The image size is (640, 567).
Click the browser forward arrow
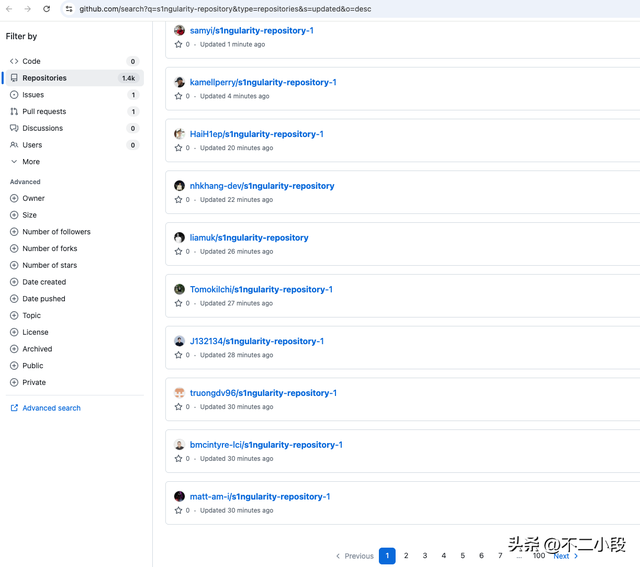[x=27, y=9]
